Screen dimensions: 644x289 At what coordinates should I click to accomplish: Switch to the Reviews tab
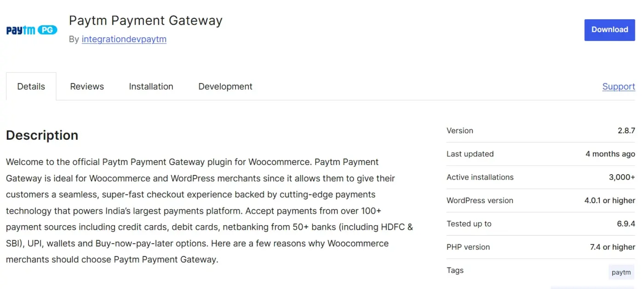[86, 86]
